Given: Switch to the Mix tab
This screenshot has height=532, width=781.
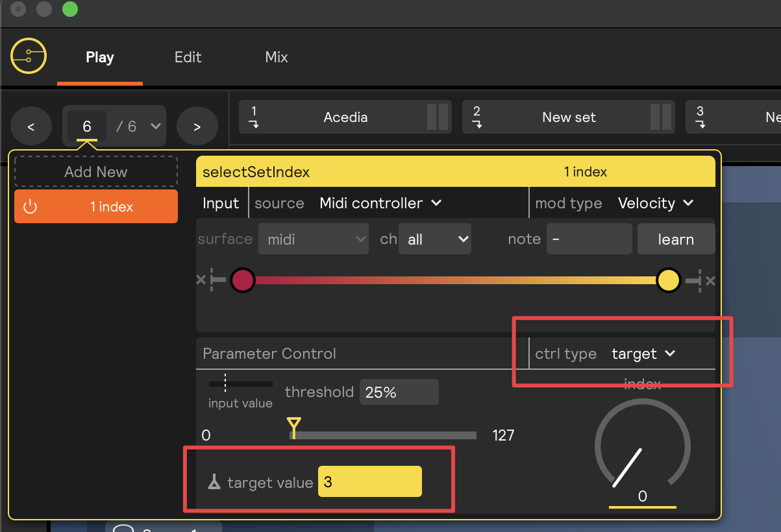Looking at the screenshot, I should coord(277,57).
